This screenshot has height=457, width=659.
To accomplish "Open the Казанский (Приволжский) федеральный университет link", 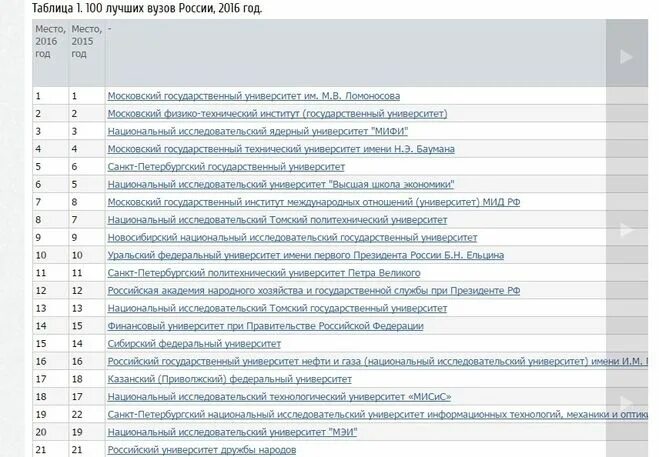I will [229, 379].
